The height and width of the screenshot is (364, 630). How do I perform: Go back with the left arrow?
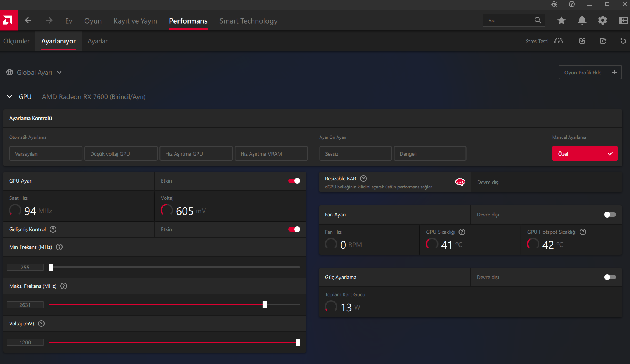28,20
